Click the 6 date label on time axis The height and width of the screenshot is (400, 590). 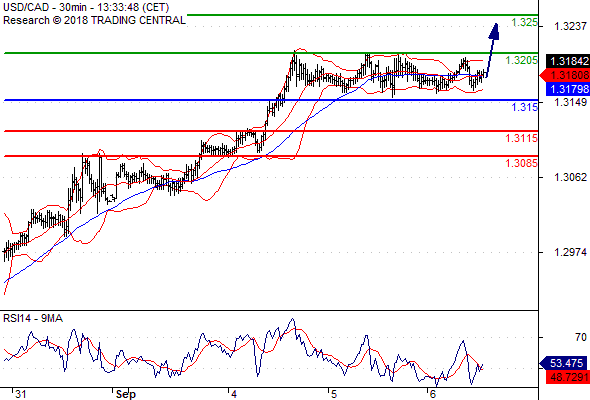pyautogui.click(x=433, y=394)
